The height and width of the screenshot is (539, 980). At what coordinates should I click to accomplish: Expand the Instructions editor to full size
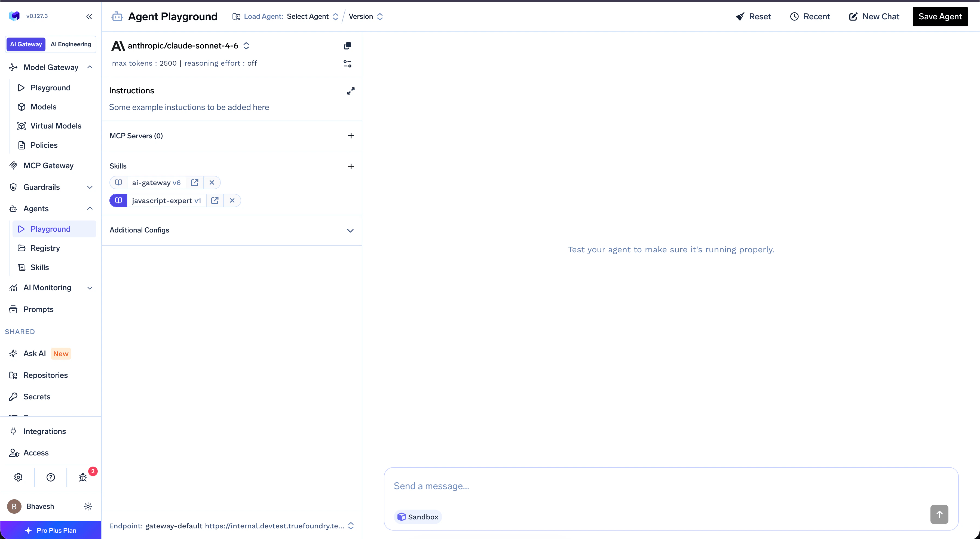(x=351, y=91)
